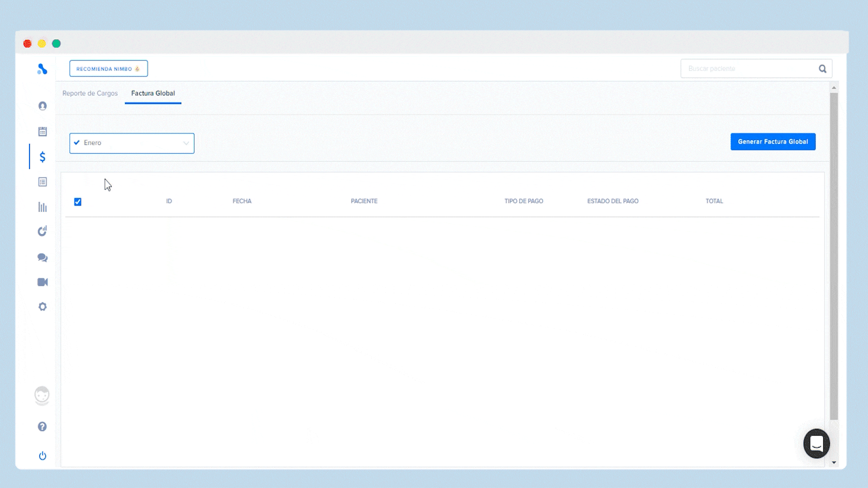
Task: Open the settings gear in the sidebar
Action: pos(42,306)
